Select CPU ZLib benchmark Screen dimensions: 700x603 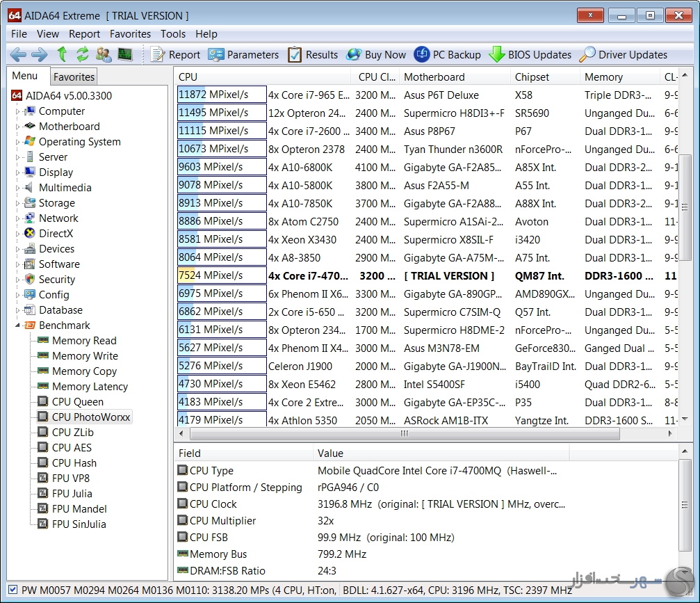73,432
